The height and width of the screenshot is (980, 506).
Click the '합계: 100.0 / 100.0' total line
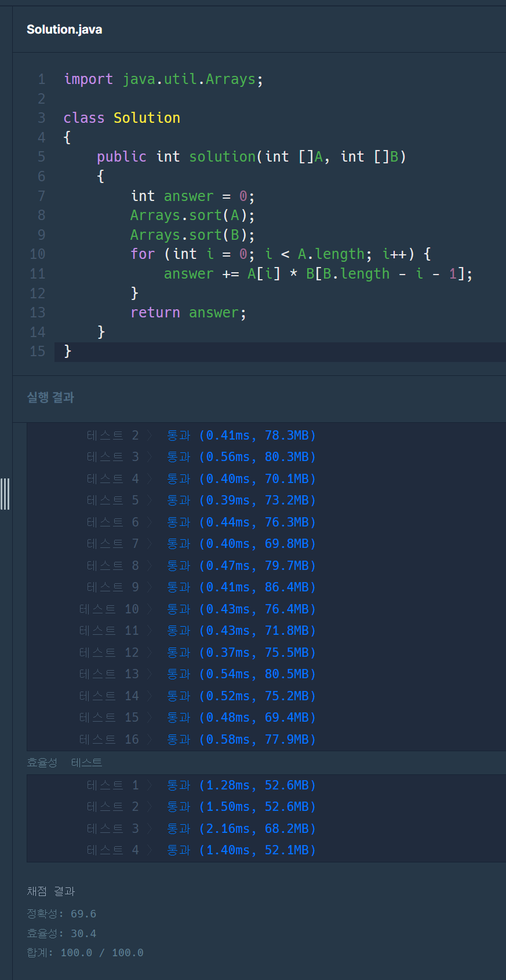point(85,952)
